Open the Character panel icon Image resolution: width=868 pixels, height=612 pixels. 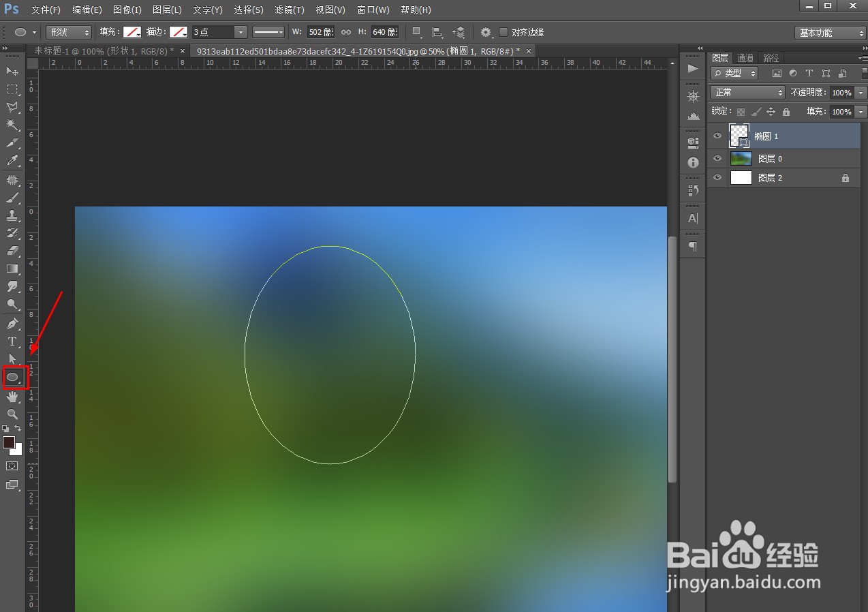693,218
